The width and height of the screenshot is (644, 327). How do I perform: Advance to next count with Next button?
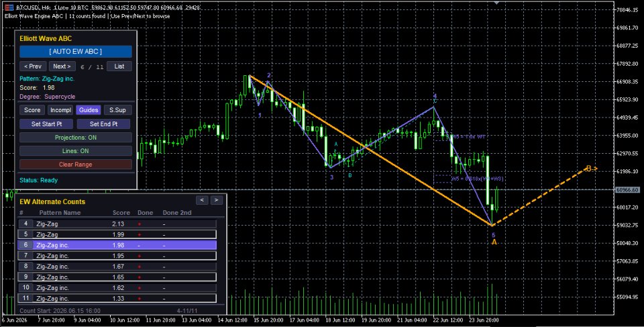pos(62,66)
